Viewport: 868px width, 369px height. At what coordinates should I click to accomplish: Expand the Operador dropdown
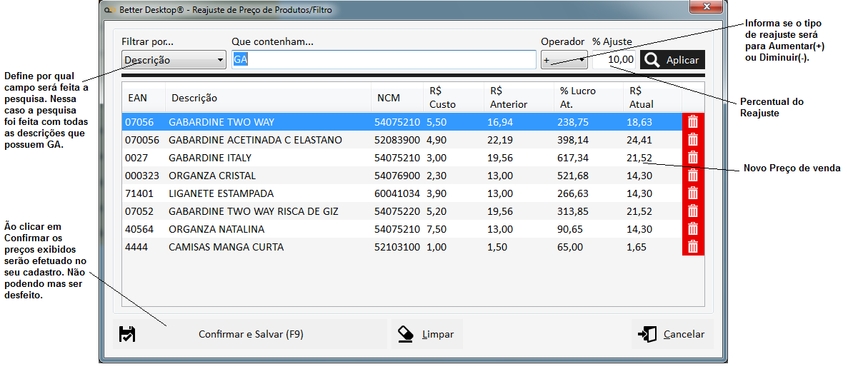(564, 60)
